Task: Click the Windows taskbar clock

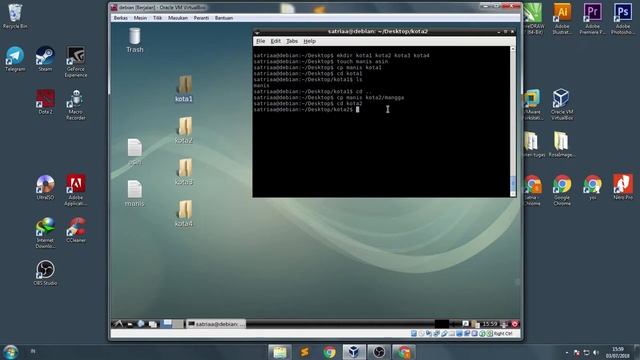Action: point(618,352)
